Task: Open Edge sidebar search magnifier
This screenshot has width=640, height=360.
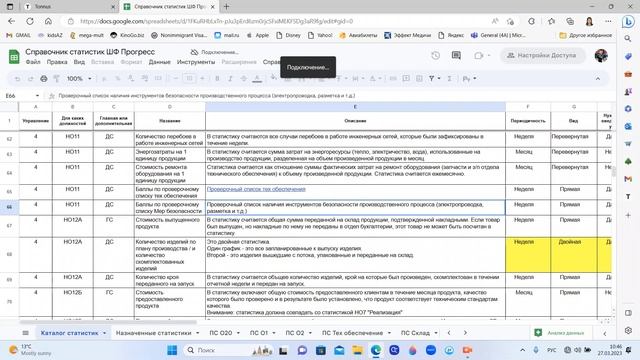Action: [x=628, y=38]
